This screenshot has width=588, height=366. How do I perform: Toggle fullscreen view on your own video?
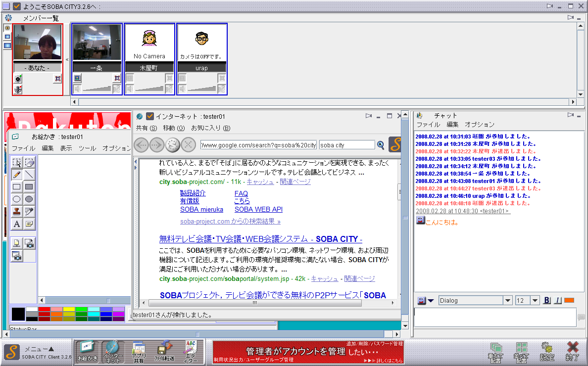click(x=57, y=79)
